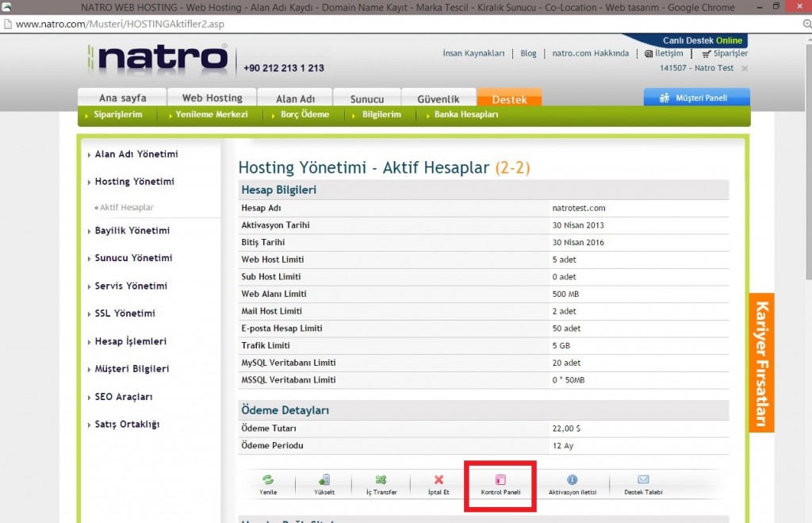Screen dimensions: 812x523
Task: Open the Blog link
Action: tap(528, 53)
